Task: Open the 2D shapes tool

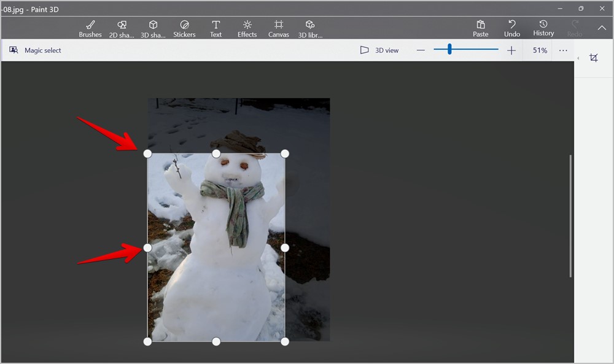Action: tap(122, 29)
